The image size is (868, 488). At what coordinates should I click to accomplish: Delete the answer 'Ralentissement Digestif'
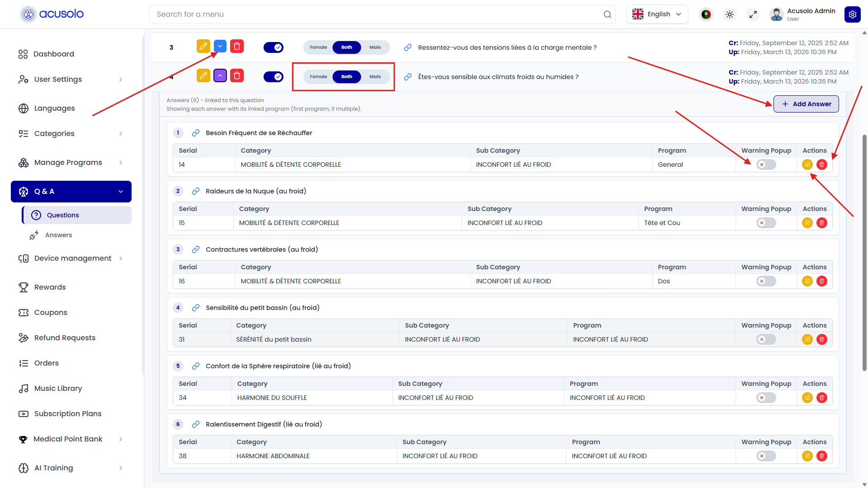822,456
